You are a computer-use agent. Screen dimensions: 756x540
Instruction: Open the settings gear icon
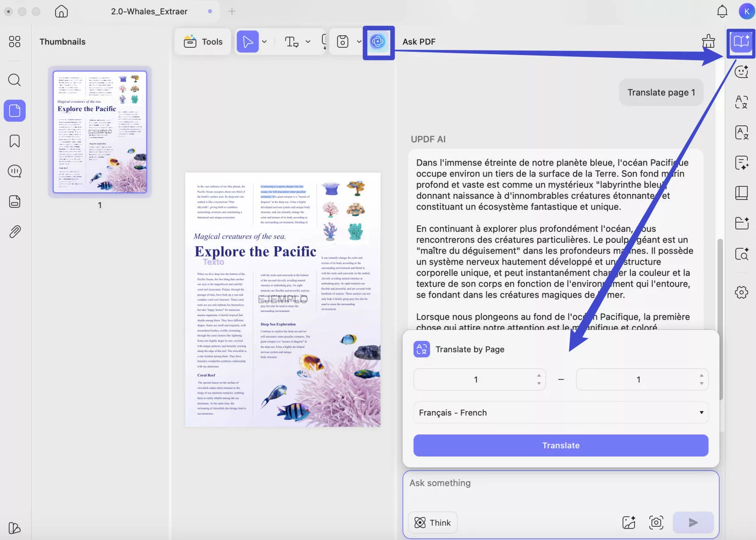[741, 292]
